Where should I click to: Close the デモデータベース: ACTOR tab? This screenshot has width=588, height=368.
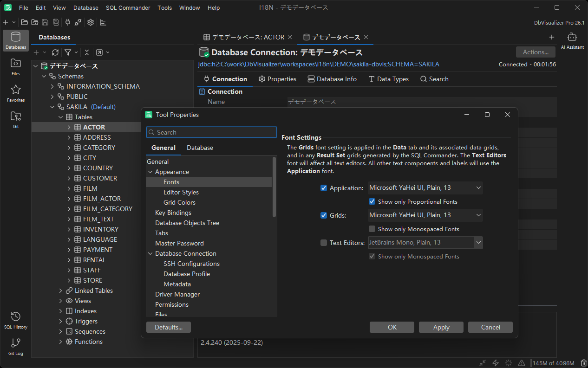(x=290, y=37)
